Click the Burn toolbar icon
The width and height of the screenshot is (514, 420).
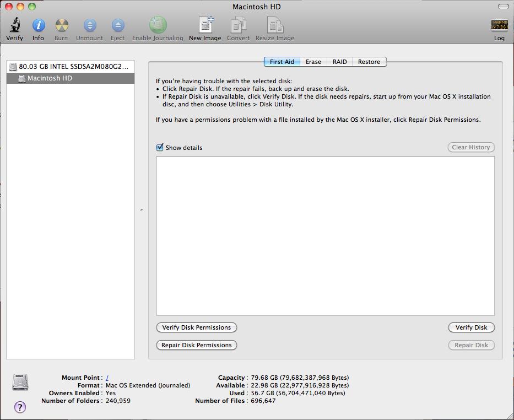click(x=61, y=25)
